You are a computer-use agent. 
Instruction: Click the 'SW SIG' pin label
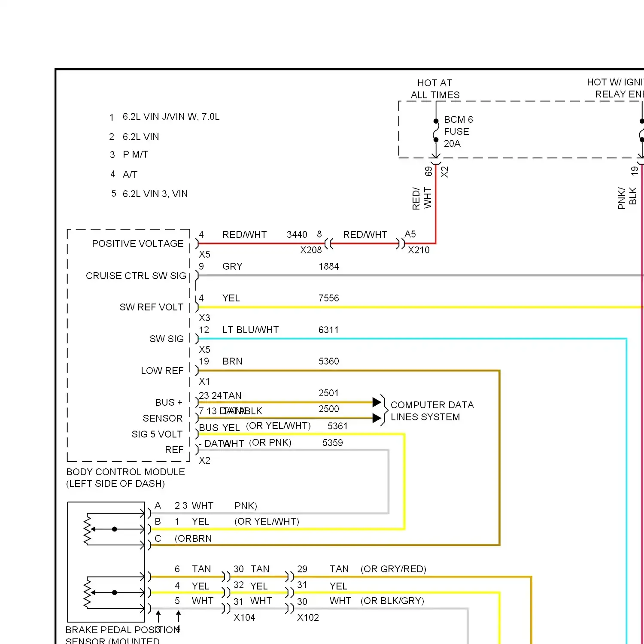pyautogui.click(x=167, y=339)
